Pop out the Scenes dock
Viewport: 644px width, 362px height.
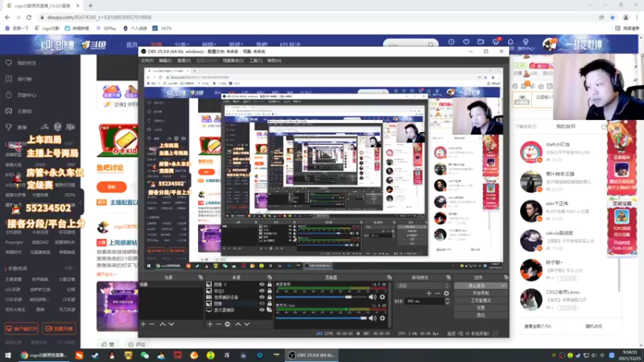click(x=200, y=278)
